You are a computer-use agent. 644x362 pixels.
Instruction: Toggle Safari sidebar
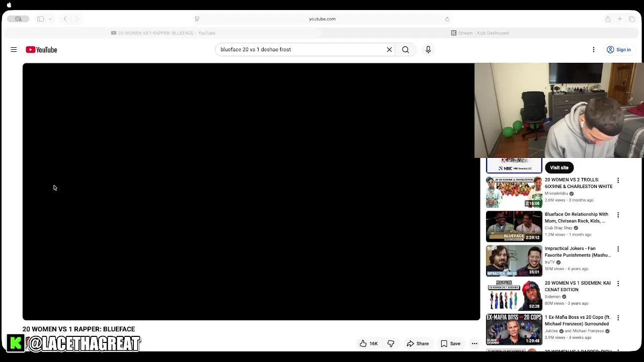(40, 19)
